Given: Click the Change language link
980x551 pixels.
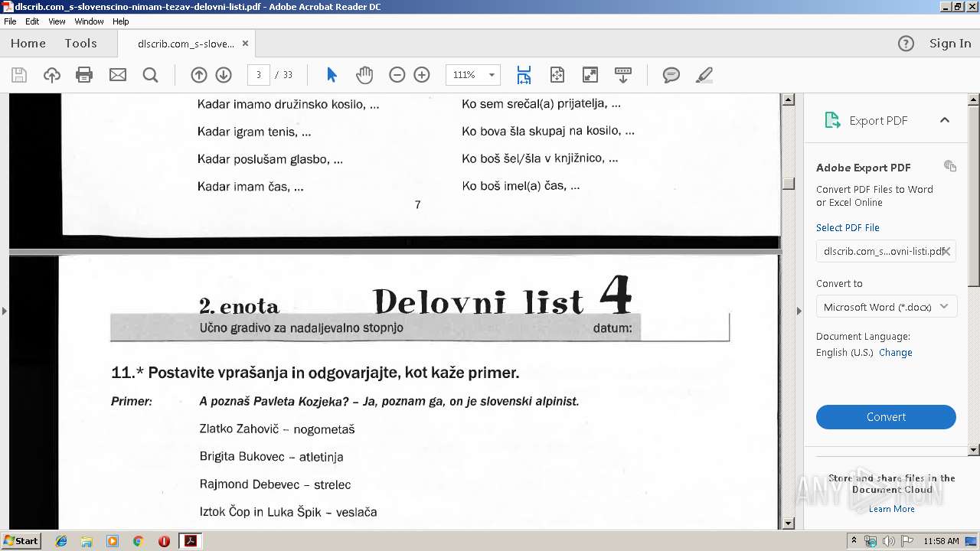Looking at the screenshot, I should pyautogui.click(x=896, y=353).
